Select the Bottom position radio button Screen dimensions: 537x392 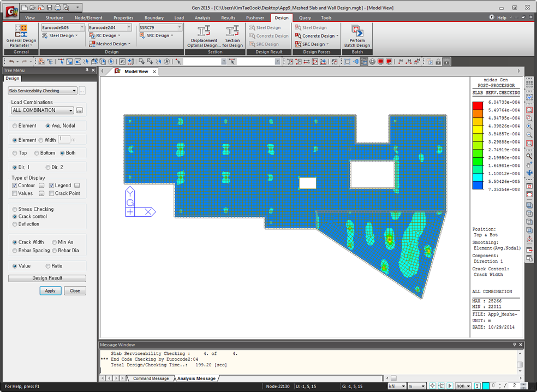pyautogui.click(x=37, y=153)
